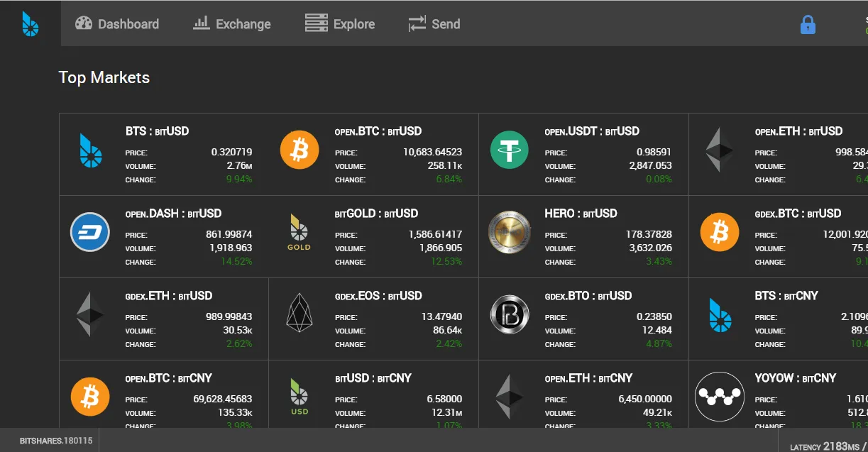Image resolution: width=868 pixels, height=452 pixels.
Task: Click volume value 1,918.963
Action: (x=231, y=248)
